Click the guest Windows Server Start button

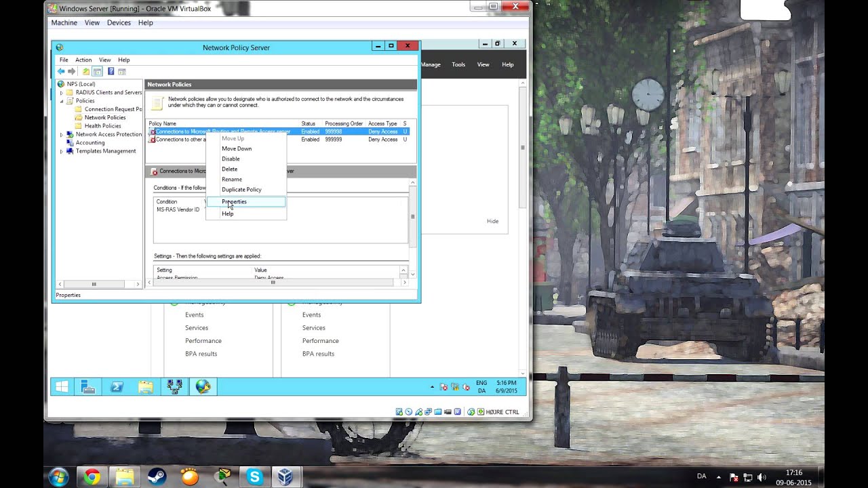(x=62, y=386)
